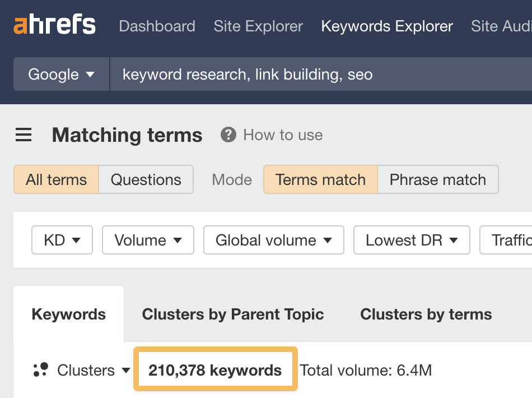Click the Clusters dots icon
The height and width of the screenshot is (398, 532).
click(x=41, y=370)
